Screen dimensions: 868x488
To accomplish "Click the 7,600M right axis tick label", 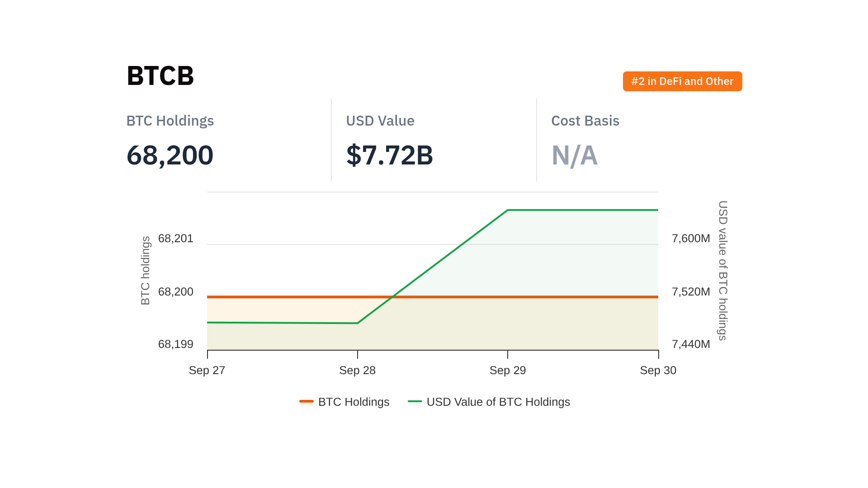I will (691, 238).
